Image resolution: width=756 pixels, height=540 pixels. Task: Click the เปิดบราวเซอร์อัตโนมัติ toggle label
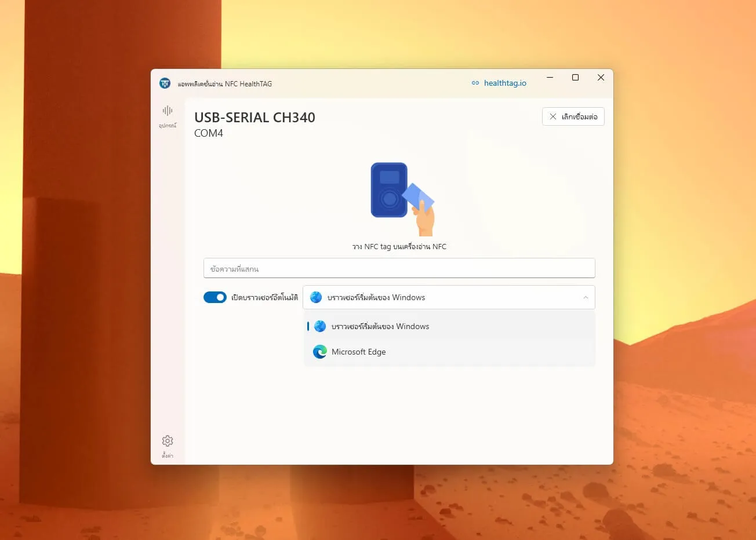[264, 297]
